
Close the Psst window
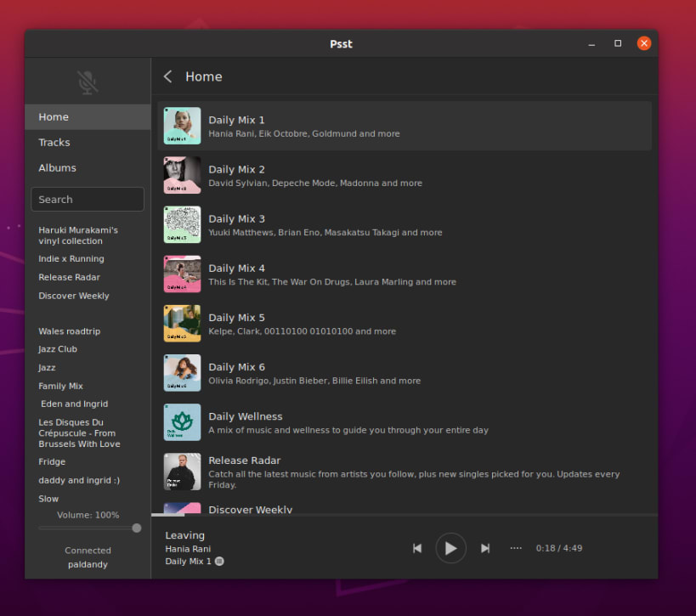coord(643,43)
